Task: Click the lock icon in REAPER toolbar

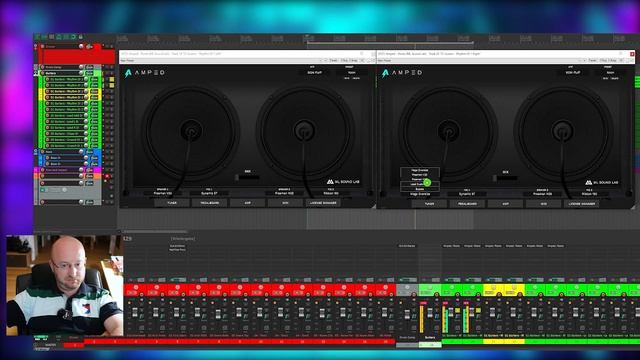Action: [81, 37]
